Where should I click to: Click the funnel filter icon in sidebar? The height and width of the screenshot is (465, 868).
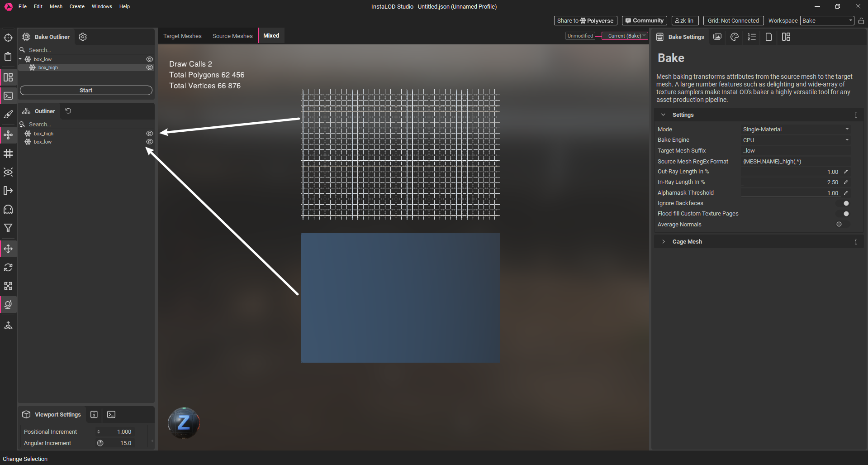coord(8,228)
